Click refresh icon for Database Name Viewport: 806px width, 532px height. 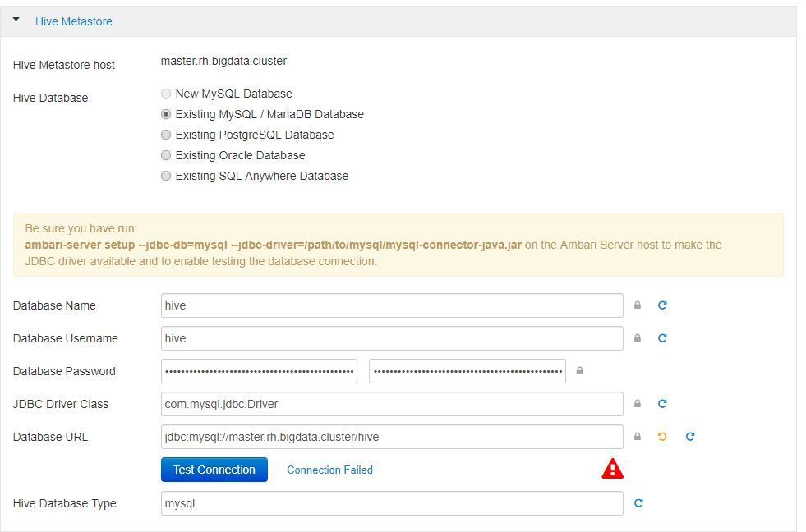click(662, 305)
